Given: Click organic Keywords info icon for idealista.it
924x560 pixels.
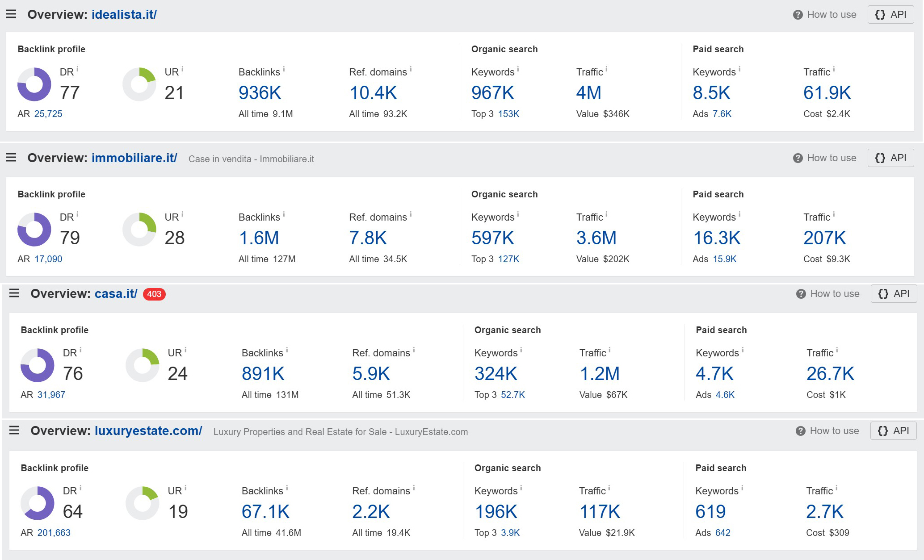Looking at the screenshot, I should pyautogui.click(x=518, y=69).
